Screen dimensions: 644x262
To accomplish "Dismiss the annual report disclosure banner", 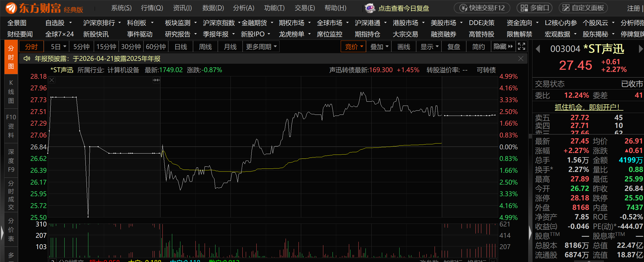I will [x=521, y=58].
